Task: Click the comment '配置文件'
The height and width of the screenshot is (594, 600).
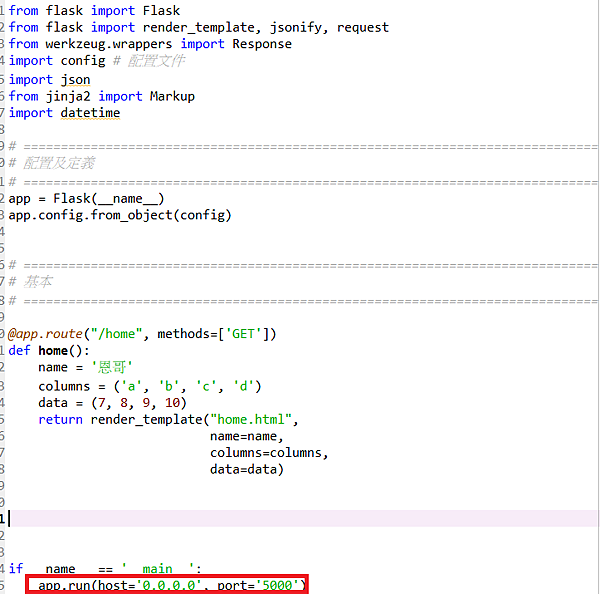Action: tap(156, 61)
